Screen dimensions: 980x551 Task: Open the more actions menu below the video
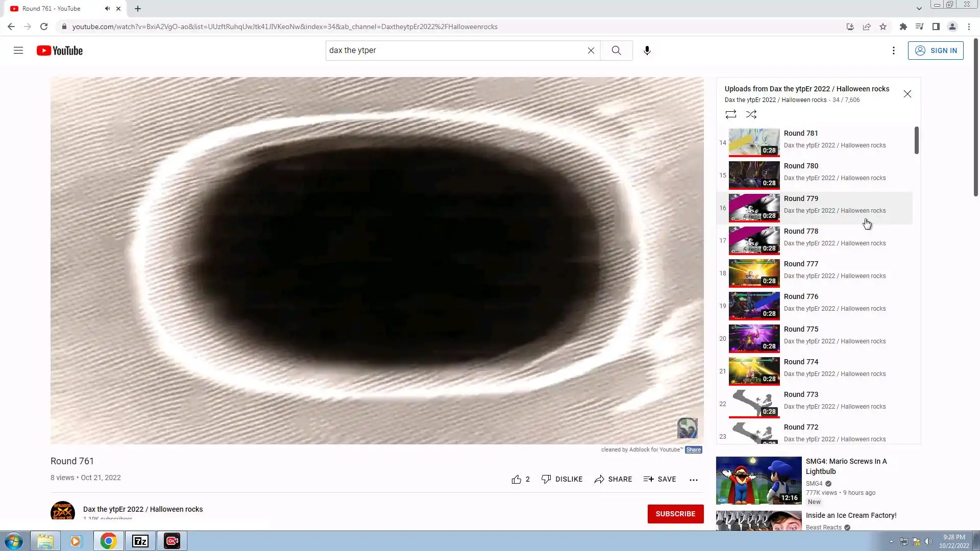693,480
